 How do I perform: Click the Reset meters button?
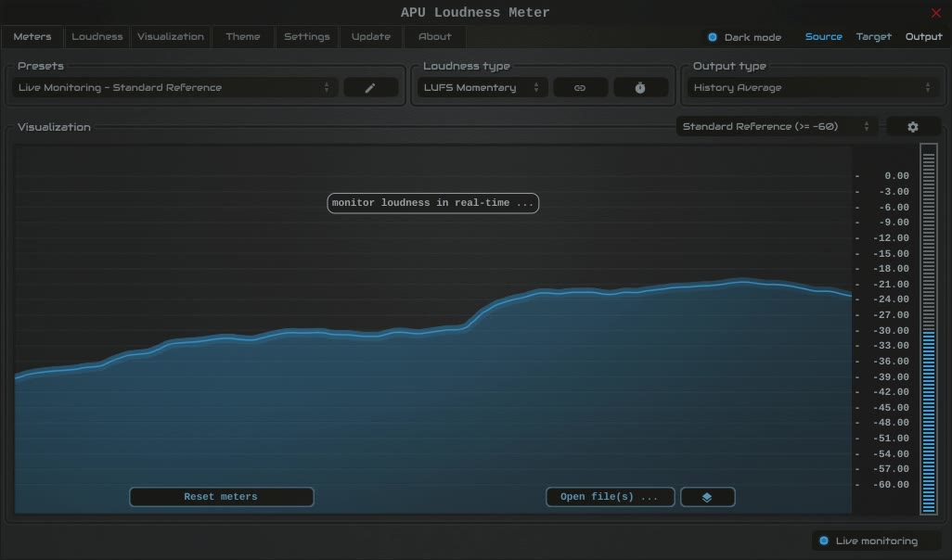click(222, 497)
